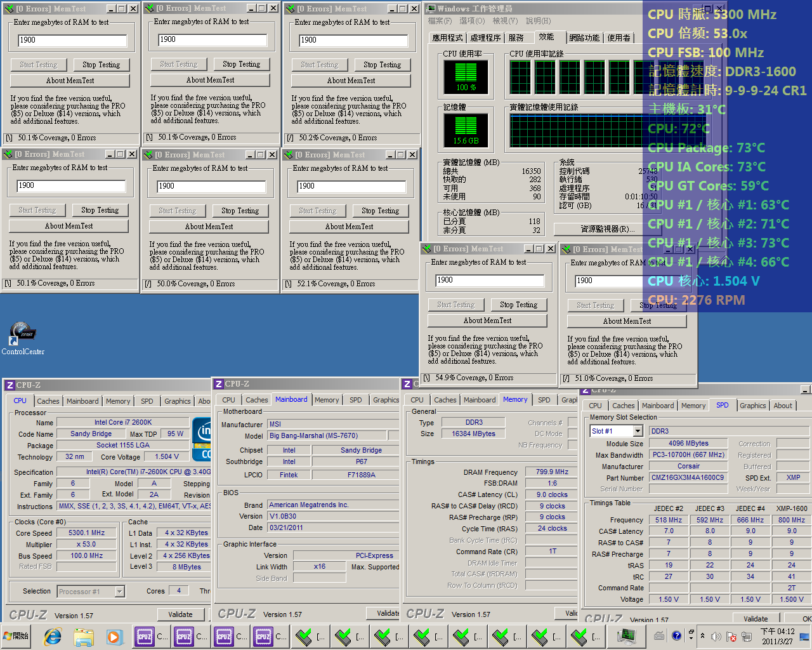Select Core Speed value 5300.1 MHz

86,533
